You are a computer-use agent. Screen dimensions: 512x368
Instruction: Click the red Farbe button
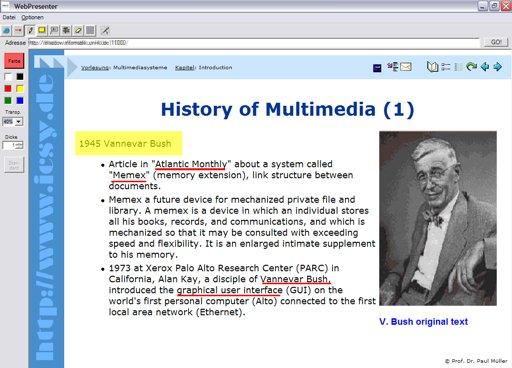point(14,61)
